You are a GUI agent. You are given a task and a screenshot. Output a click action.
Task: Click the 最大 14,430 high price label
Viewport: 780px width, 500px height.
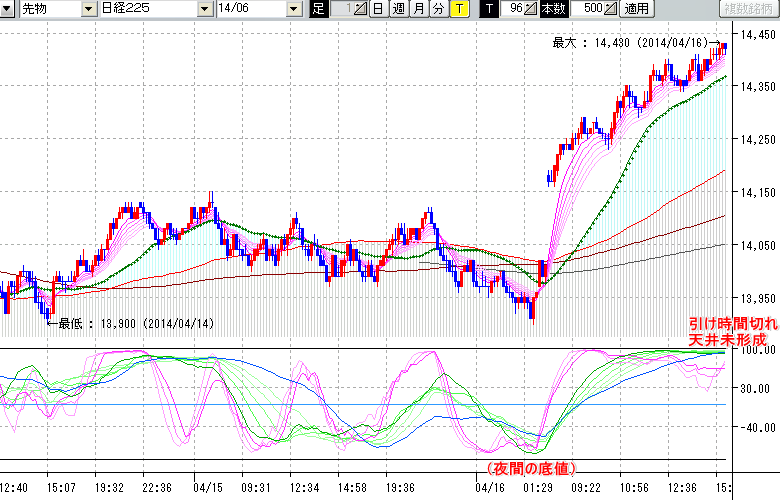(632, 43)
